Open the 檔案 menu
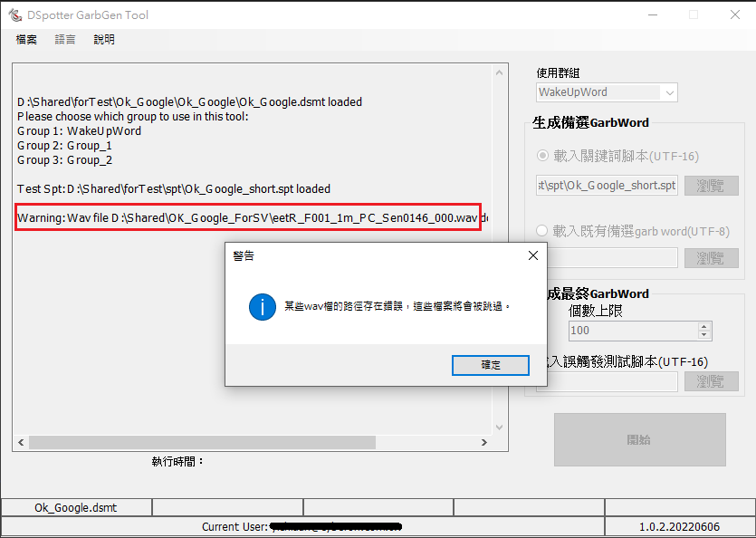Screen dimensions: 756x538 coord(26,40)
